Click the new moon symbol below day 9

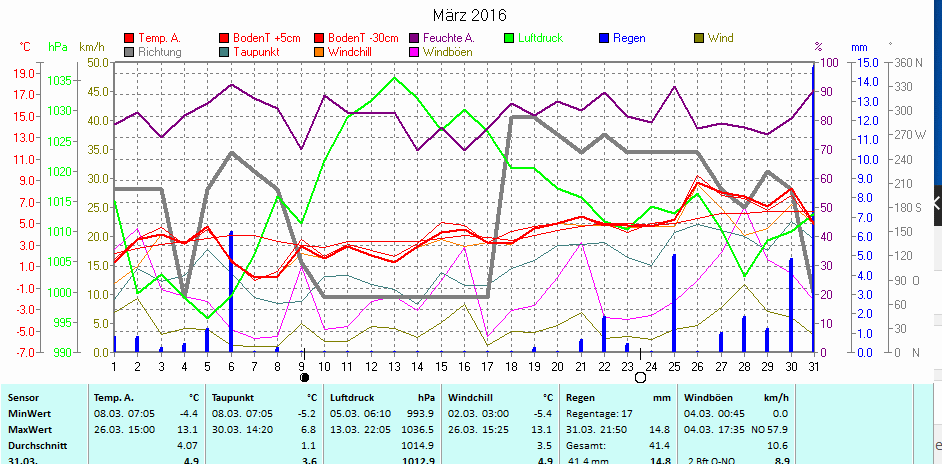pos(305,377)
